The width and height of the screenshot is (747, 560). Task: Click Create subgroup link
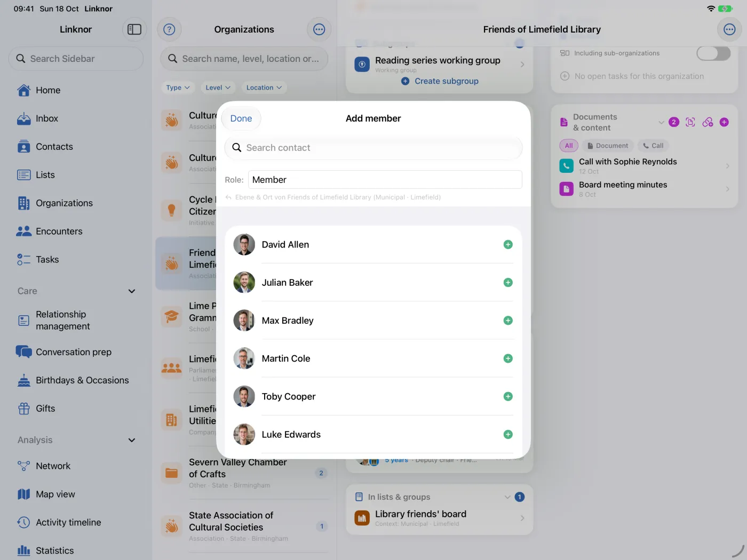[x=440, y=81]
